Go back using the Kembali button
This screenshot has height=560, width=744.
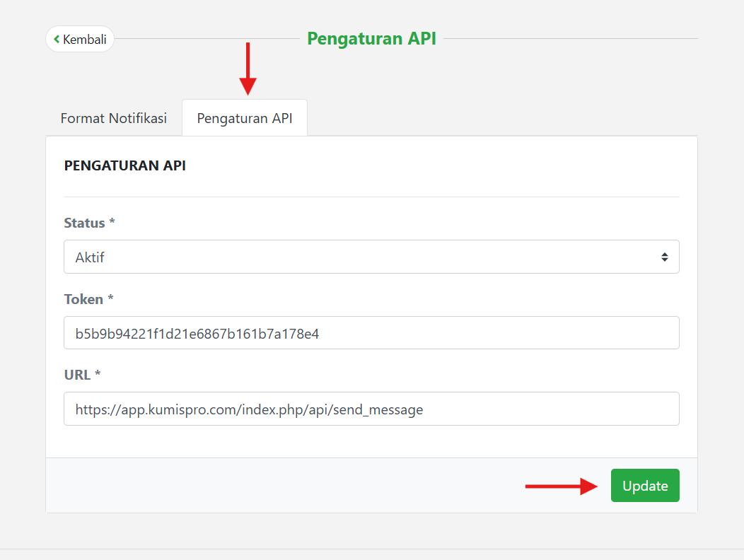[80, 40]
